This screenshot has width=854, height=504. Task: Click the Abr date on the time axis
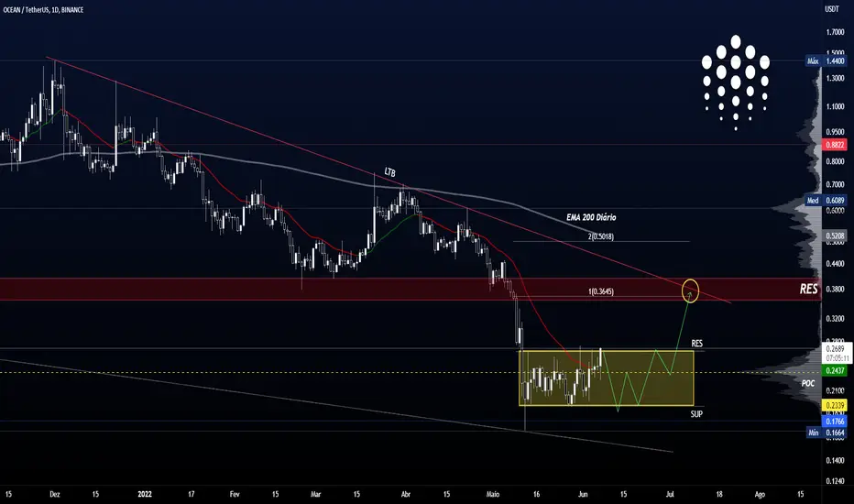click(405, 494)
